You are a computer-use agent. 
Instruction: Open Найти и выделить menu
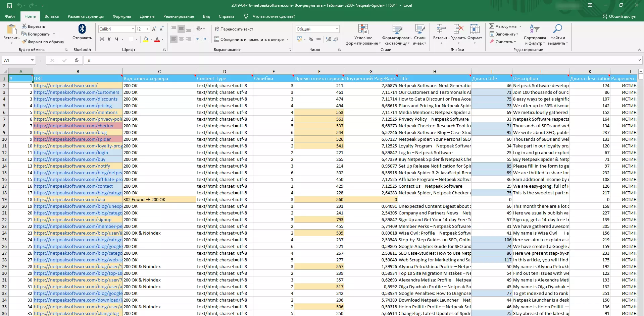pyautogui.click(x=558, y=34)
